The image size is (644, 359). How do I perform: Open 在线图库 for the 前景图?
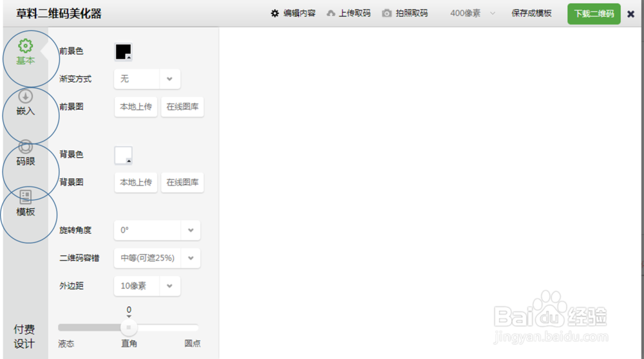pyautogui.click(x=182, y=107)
